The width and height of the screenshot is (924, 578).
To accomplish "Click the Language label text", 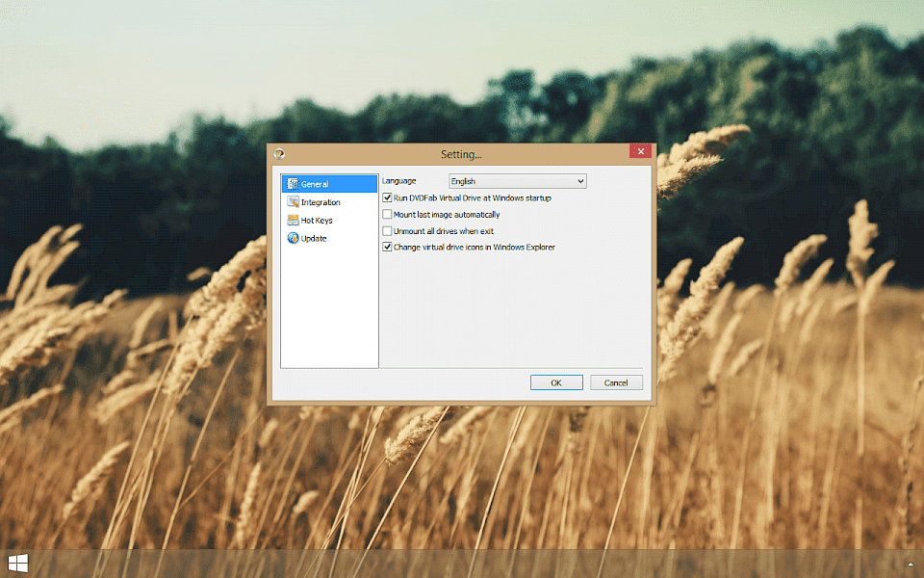I will coord(398,181).
